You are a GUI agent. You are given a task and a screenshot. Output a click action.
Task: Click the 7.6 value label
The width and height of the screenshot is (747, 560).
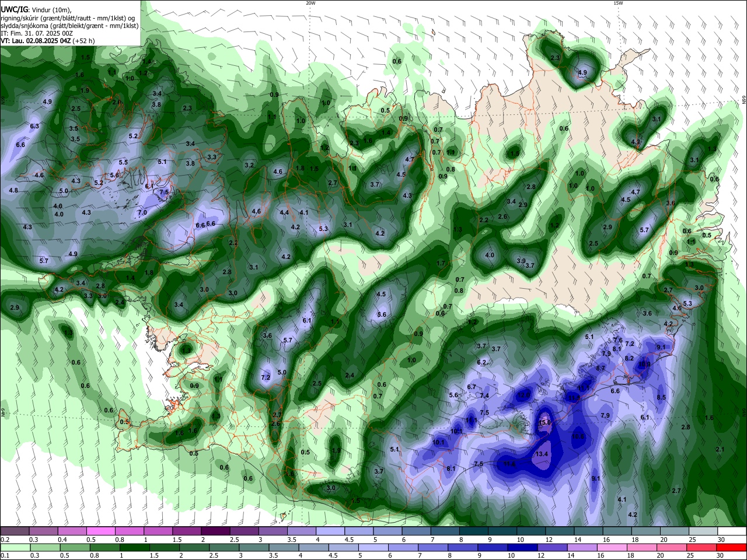pos(618,340)
